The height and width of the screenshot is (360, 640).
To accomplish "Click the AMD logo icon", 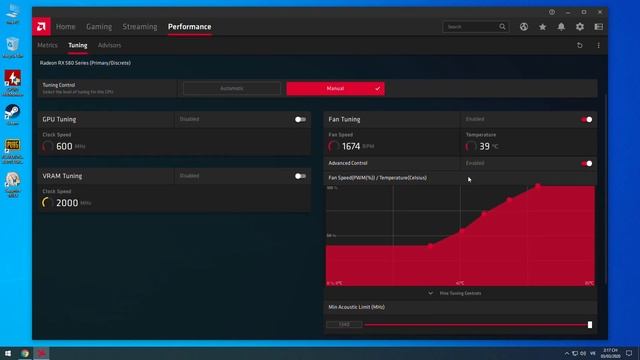I will [41, 27].
